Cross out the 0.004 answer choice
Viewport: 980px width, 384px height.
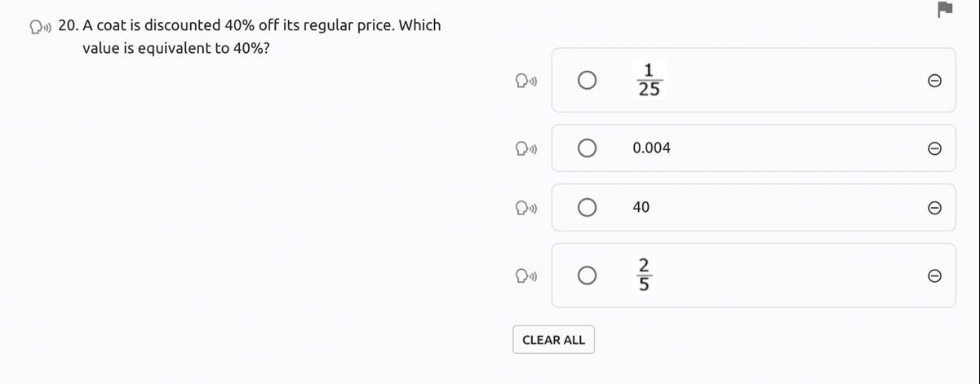tap(935, 148)
